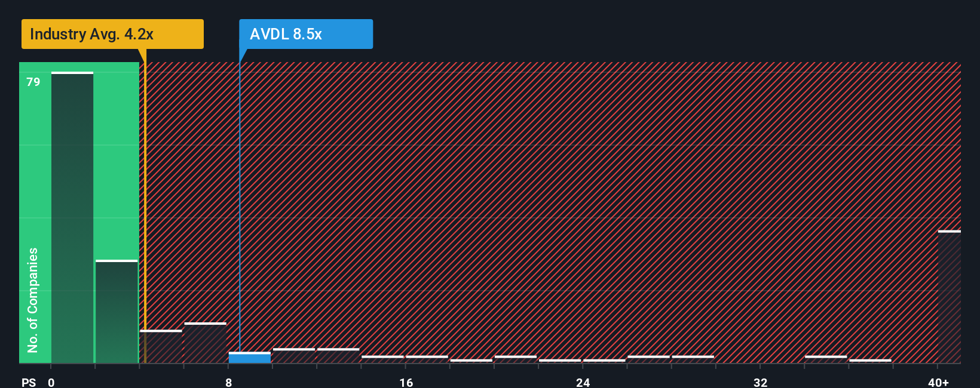Click the No. of Companies axis title
The image size is (980, 388).
click(32, 300)
